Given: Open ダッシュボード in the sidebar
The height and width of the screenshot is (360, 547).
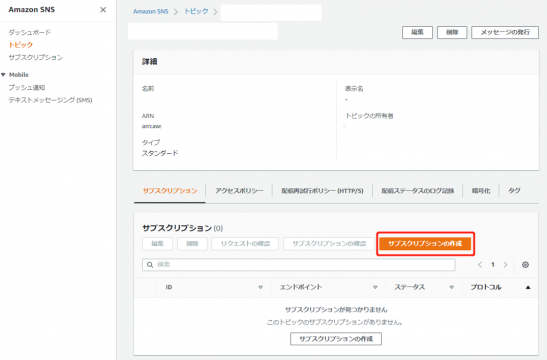Looking at the screenshot, I should point(30,32).
